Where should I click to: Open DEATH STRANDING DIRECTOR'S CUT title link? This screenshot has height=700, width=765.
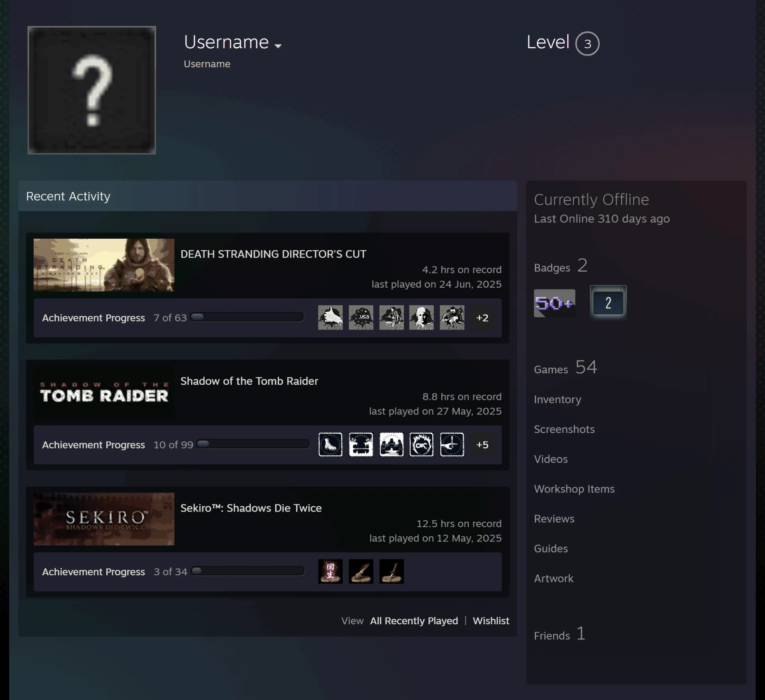click(273, 254)
